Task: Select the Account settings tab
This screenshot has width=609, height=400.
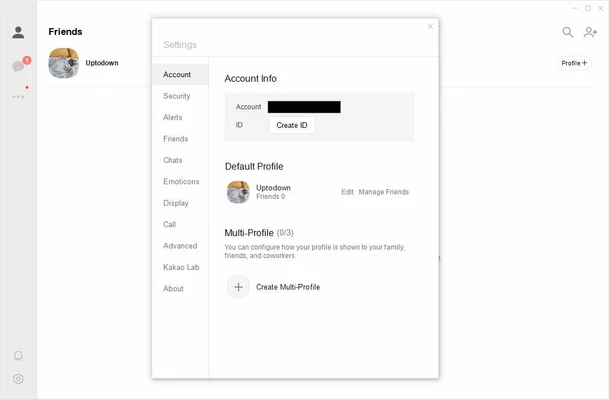Action: click(180, 75)
